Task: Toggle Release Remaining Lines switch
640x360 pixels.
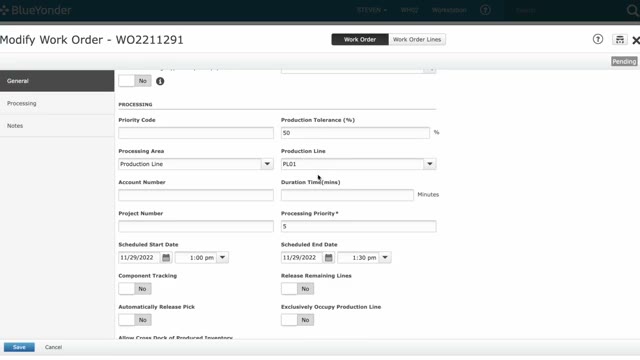Action: [297, 289]
